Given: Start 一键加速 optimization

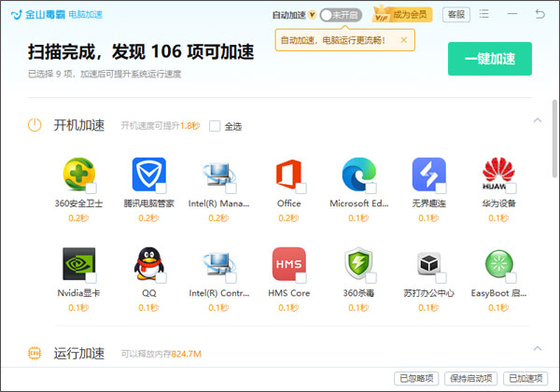Looking at the screenshot, I should (x=490, y=59).
